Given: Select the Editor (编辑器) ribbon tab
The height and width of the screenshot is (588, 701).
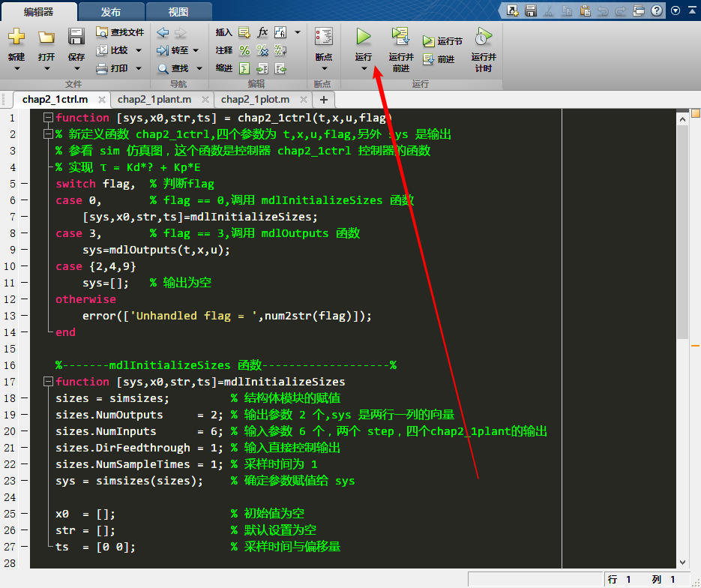Looking at the screenshot, I should pyautogui.click(x=38, y=12).
